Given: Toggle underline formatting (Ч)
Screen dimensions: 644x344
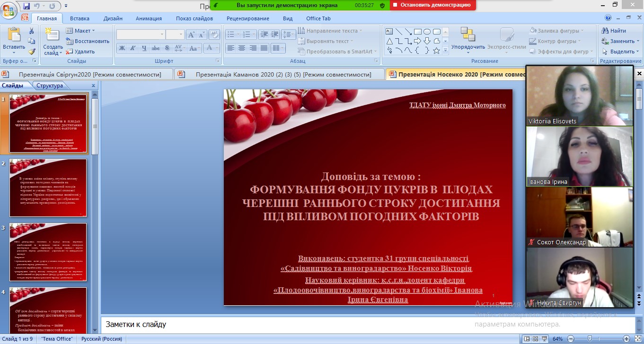Looking at the screenshot, I should point(144,48).
